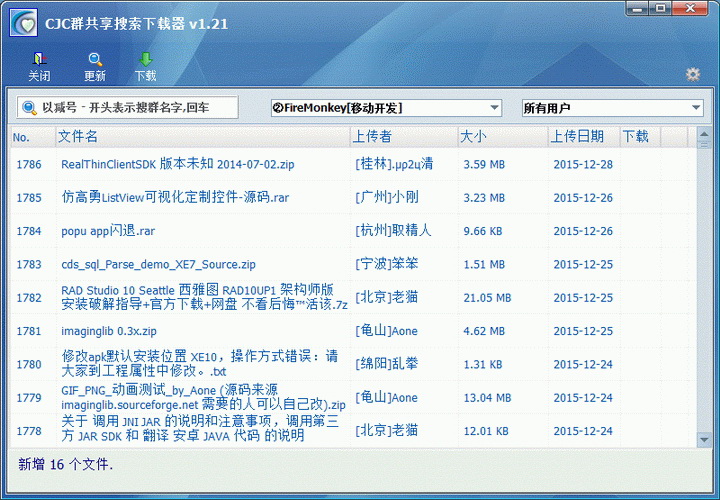Screen dimensions: 720x500
Task: Click the search magnifier icon in search box
Action: pos(29,108)
